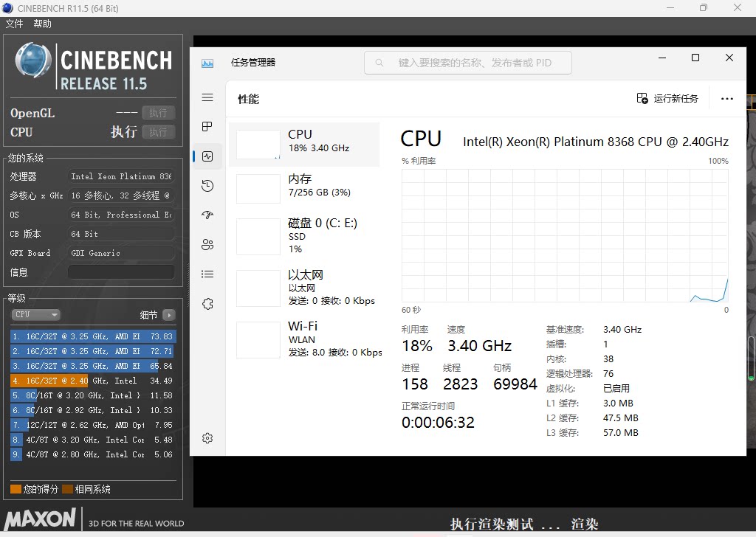
Task: Select highlighted ranking row 4 score 34.49
Action: pos(92,381)
